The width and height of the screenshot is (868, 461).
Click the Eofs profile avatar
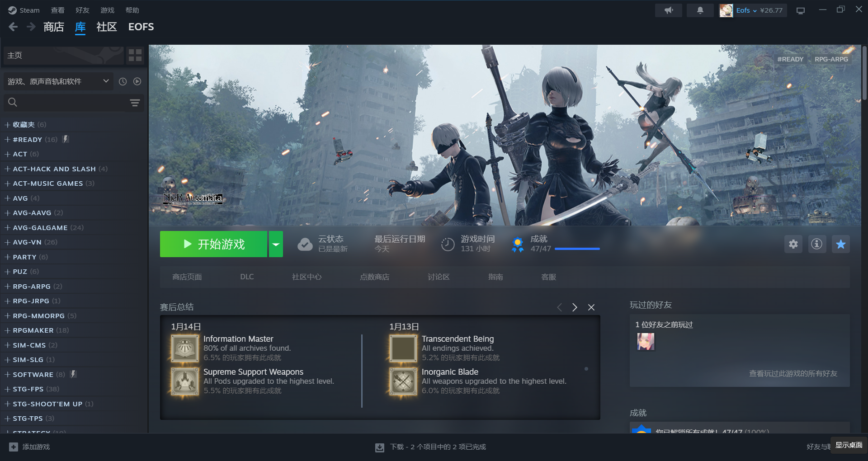(x=726, y=10)
